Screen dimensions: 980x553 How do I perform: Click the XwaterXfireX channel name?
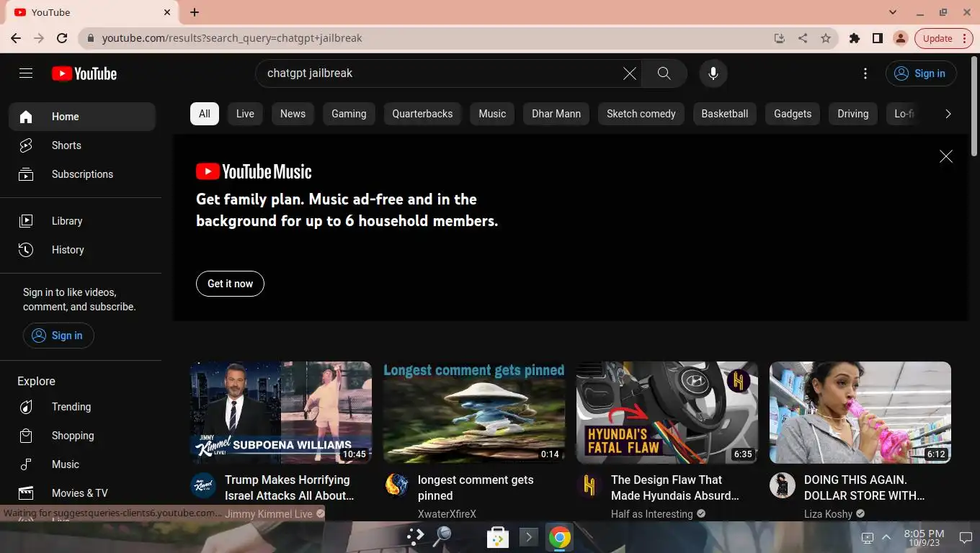tap(447, 514)
